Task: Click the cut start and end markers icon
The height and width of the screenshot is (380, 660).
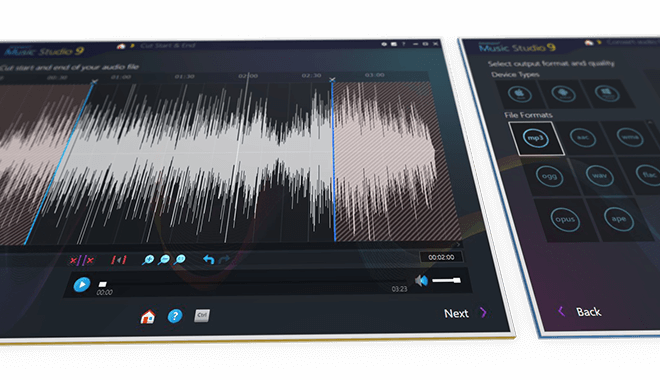Action: coord(82,260)
